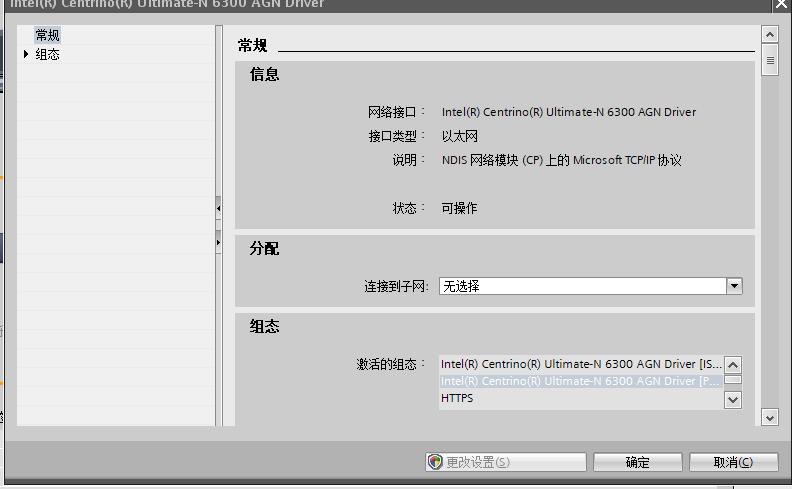Screen dimensions: 792x489
Task: Click the right-pointing splitter arrow
Action: [x=218, y=242]
